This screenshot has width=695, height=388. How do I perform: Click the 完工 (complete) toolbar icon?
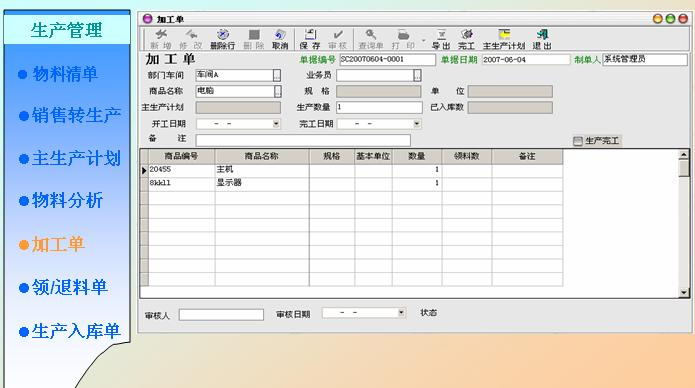tap(466, 39)
